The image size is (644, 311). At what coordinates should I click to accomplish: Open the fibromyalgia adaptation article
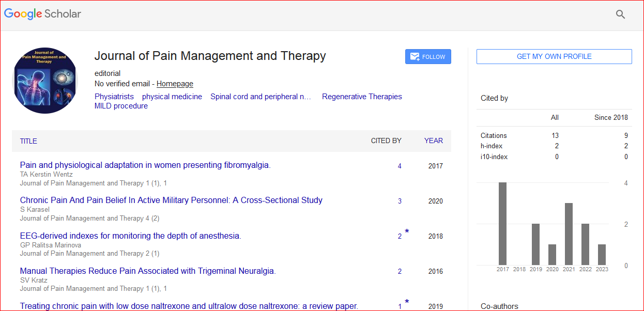tap(145, 165)
